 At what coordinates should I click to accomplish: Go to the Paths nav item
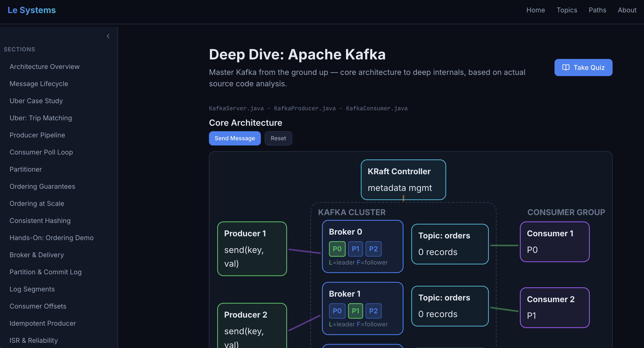(597, 10)
